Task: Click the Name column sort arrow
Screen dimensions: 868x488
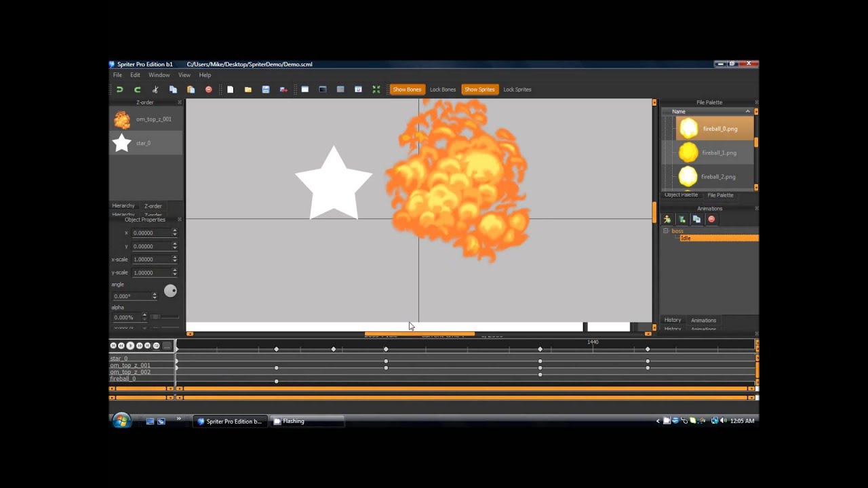Action: tap(748, 111)
